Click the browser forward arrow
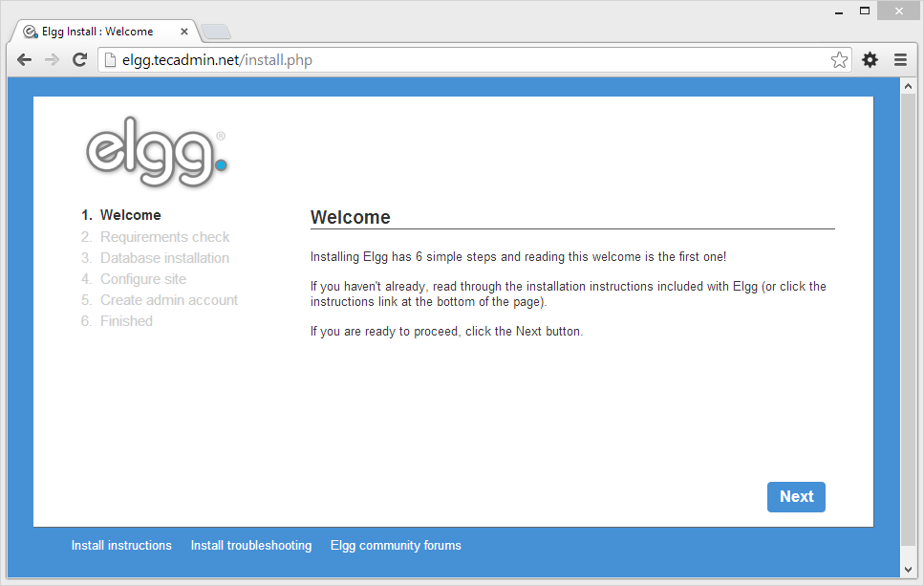The image size is (924, 586). pos(52,59)
